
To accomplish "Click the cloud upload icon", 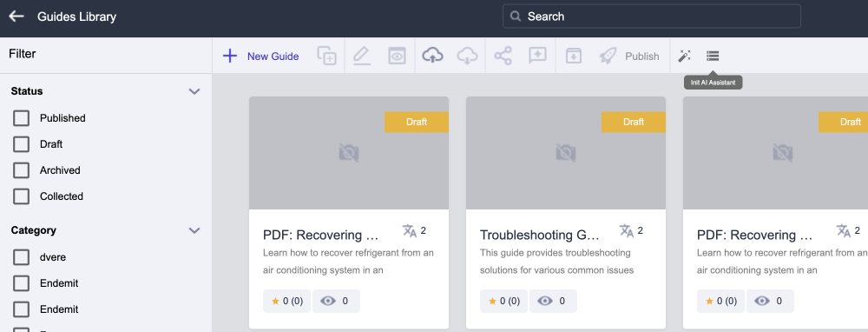I will click(x=432, y=56).
